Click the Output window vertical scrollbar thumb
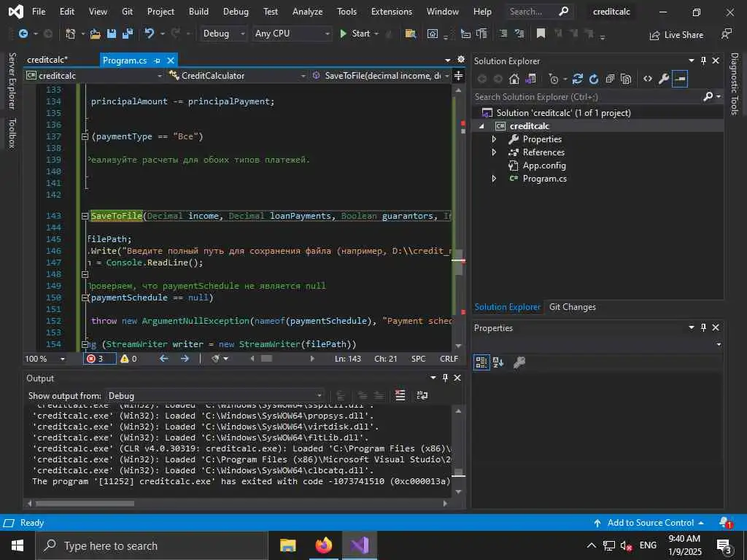Viewport: 747px width, 560px height. (x=458, y=472)
